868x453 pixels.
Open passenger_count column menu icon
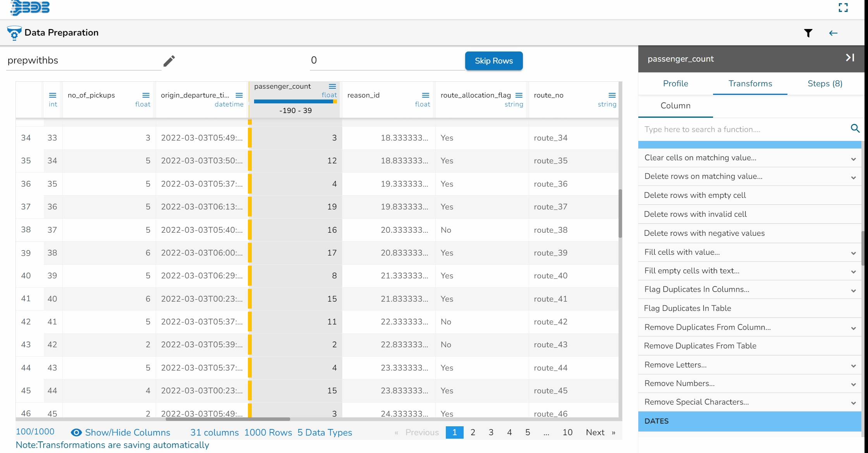(x=332, y=86)
